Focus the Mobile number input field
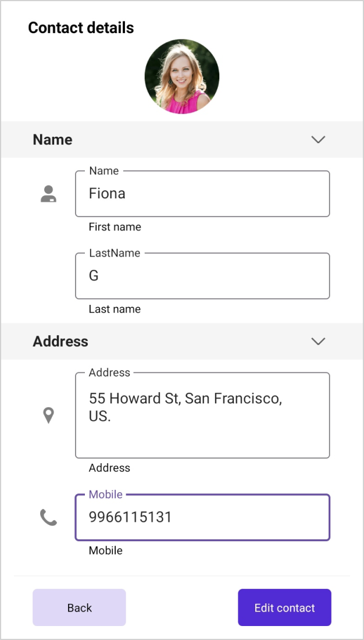 (202, 517)
